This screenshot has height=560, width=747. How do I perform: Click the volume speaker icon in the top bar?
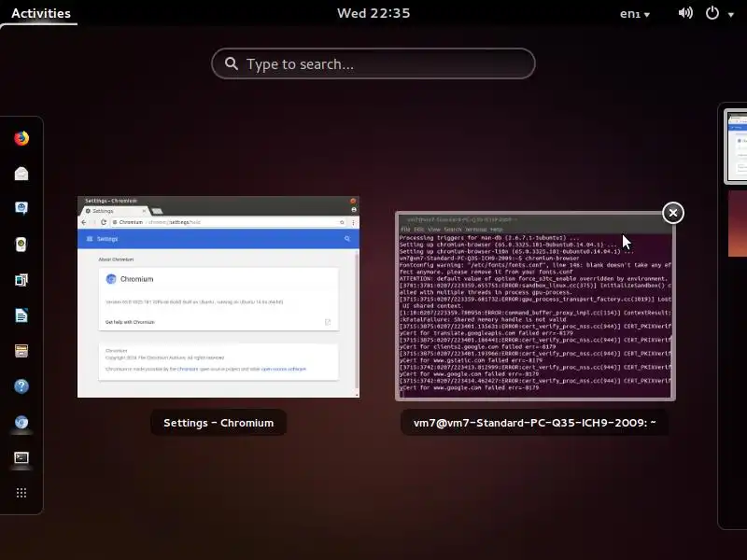pyautogui.click(x=685, y=13)
